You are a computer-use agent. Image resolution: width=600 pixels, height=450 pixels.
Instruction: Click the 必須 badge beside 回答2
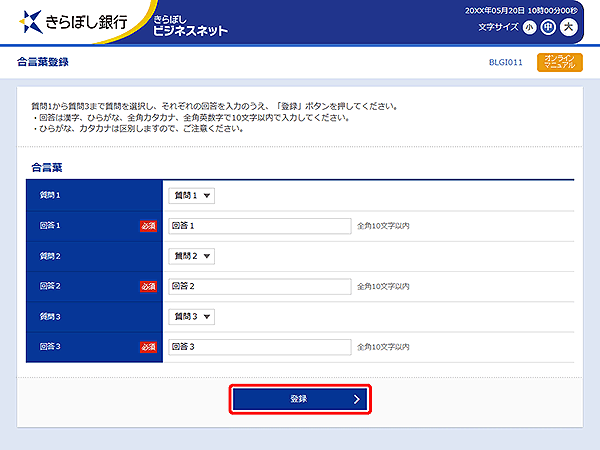148,287
